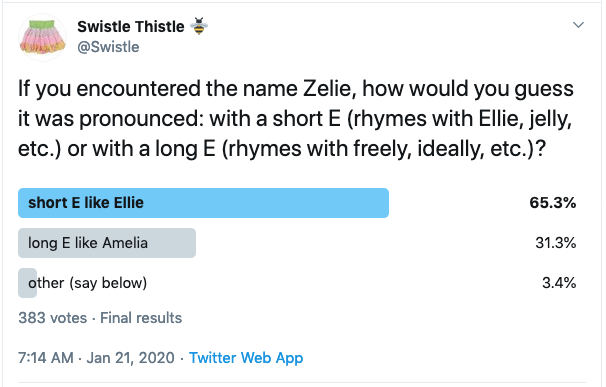
Task: Click the text 'short E like Ellie'
Action: tap(86, 203)
